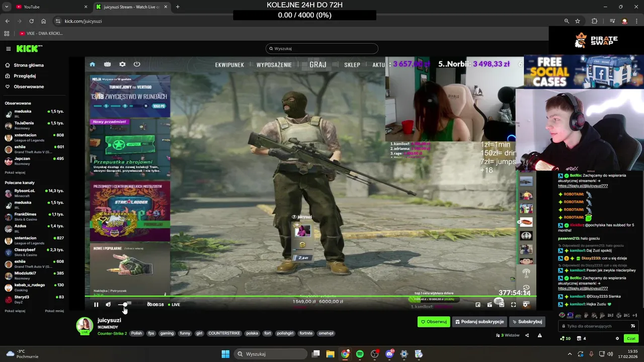Click the chat message input field
Image resolution: width=644 pixels, height=362 pixels.
599,326
